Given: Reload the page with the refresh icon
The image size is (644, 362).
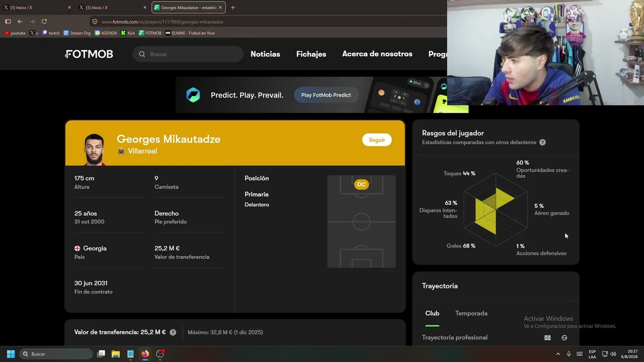Looking at the screenshot, I should pos(44,22).
